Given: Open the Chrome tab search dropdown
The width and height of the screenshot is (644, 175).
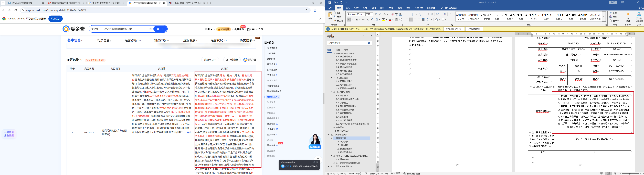Looking at the screenshot, I should pyautogui.click(x=3, y=3).
